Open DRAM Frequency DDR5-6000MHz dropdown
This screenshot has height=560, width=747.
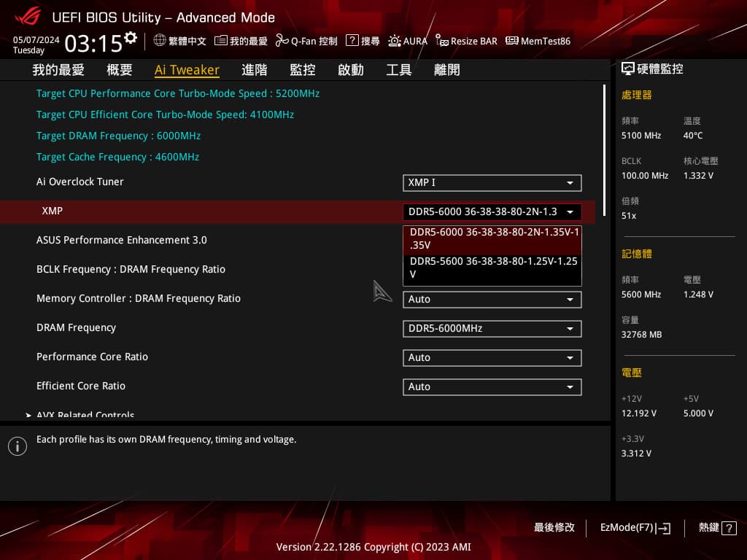coord(492,329)
